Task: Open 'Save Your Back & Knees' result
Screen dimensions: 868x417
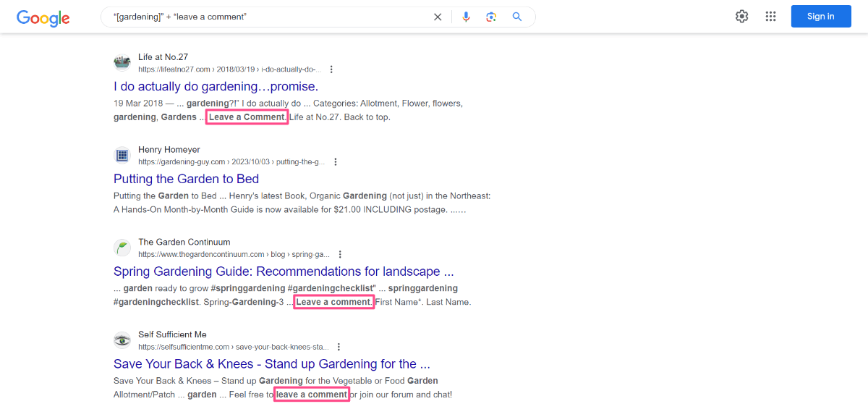Action: coord(272,364)
